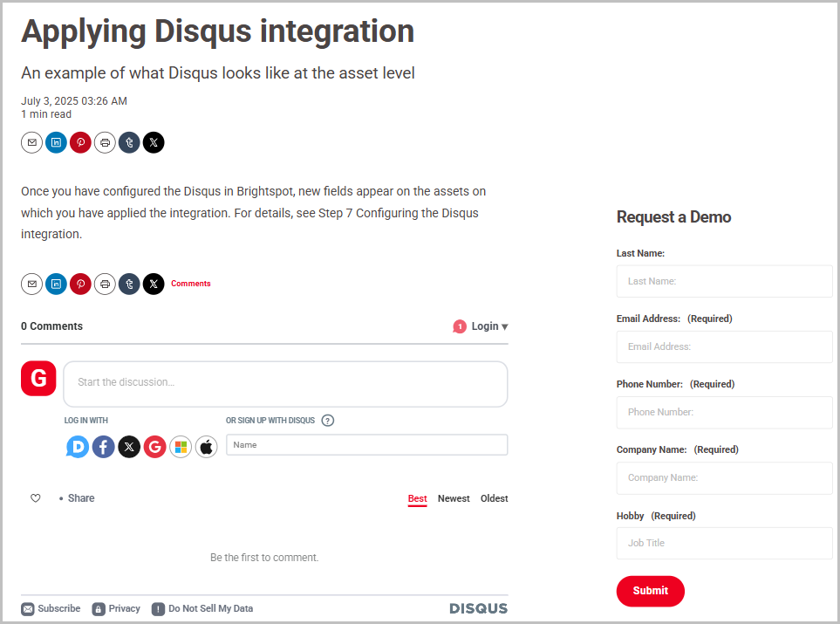Click the Subscribe link in Disqus footer
The height and width of the screenshot is (624, 840).
click(58, 609)
